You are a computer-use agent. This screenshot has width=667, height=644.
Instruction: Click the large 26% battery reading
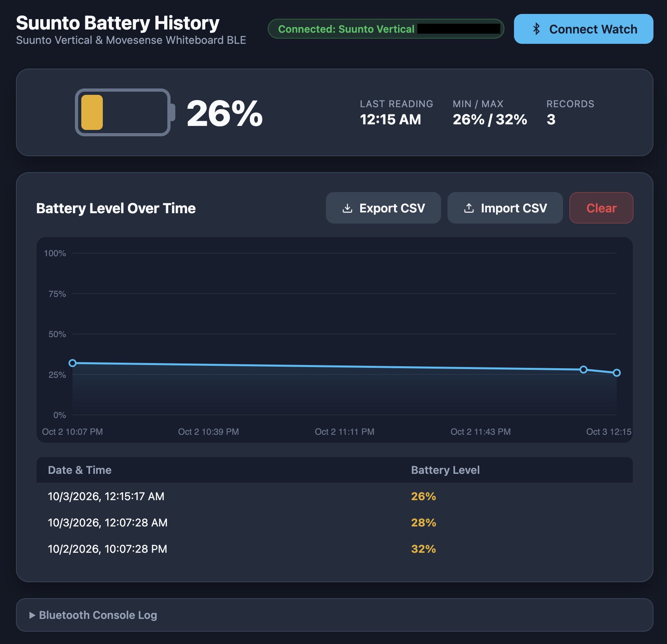coord(225,114)
